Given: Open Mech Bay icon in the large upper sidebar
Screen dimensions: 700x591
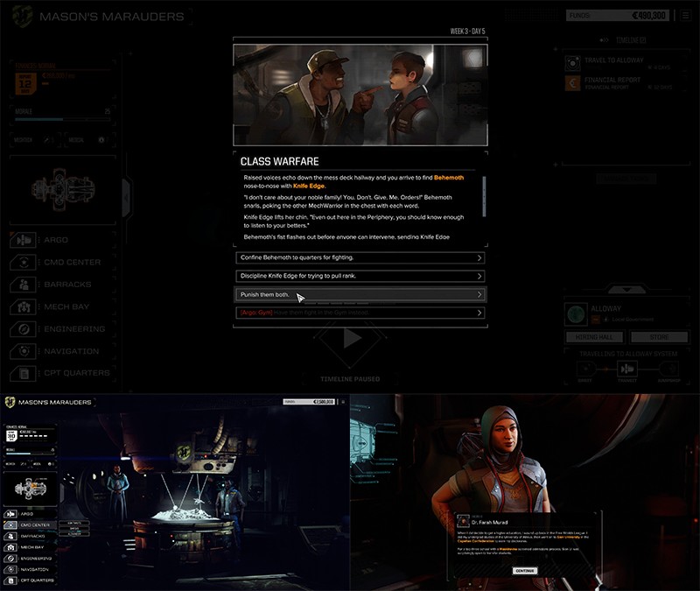Looking at the screenshot, I should tap(24, 306).
